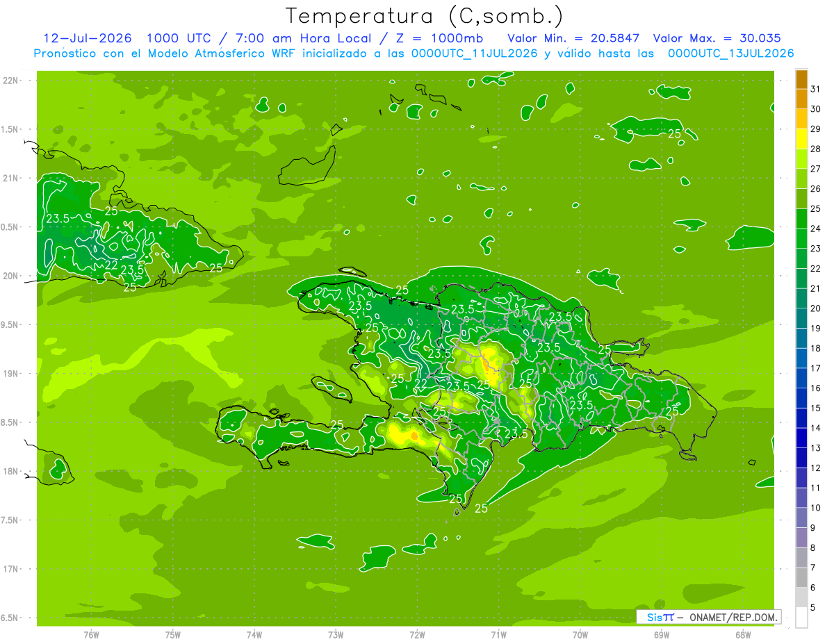The image size is (834, 644).
Task: Click the '5' colorbar scale label
Action: [813, 608]
